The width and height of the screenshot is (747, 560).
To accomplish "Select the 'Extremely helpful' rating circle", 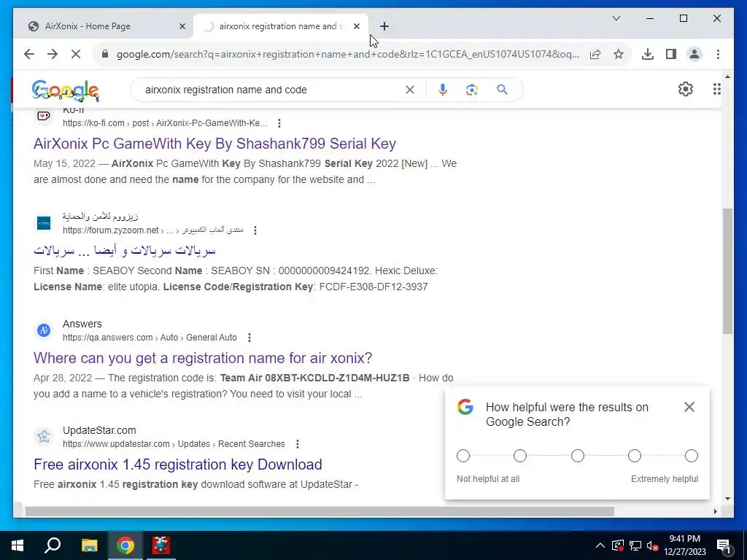I will [x=692, y=456].
